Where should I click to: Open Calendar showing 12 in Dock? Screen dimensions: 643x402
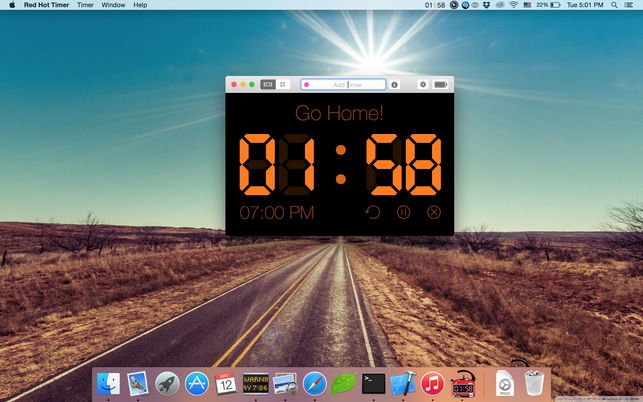click(x=226, y=383)
